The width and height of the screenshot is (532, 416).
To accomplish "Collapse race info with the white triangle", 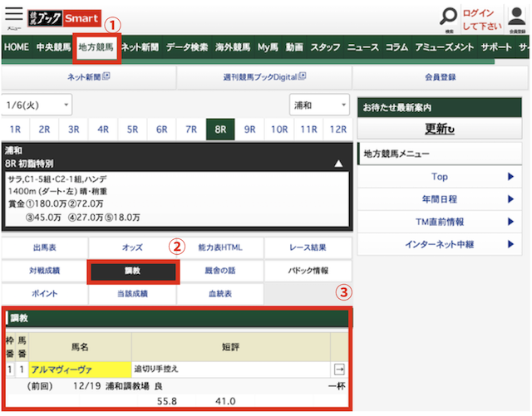I will (338, 164).
